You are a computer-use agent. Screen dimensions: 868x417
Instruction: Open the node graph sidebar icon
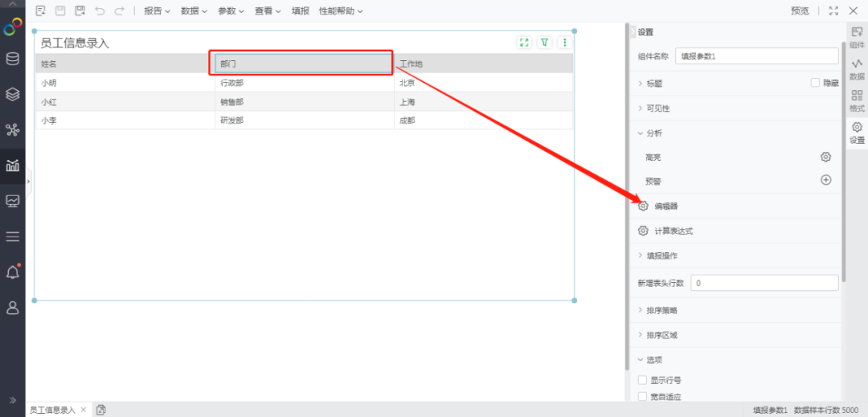tap(13, 130)
